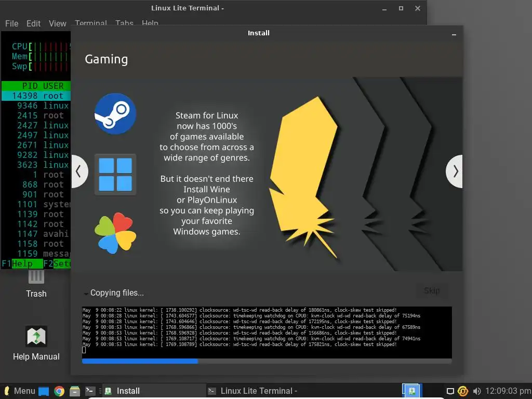The image size is (532, 399).
Task: Select process 2427 row in htop
Action: tap(36, 125)
